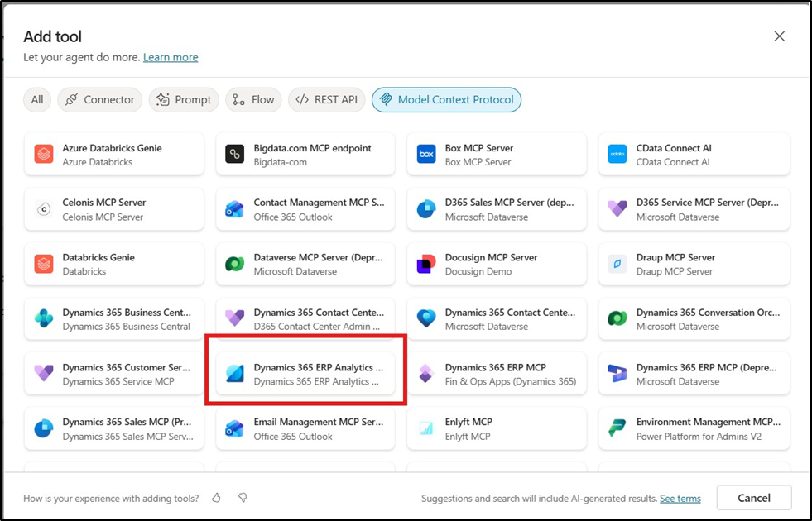This screenshot has width=812, height=521.
Task: Click the Enlyft MCP icon
Action: pyautogui.click(x=426, y=428)
